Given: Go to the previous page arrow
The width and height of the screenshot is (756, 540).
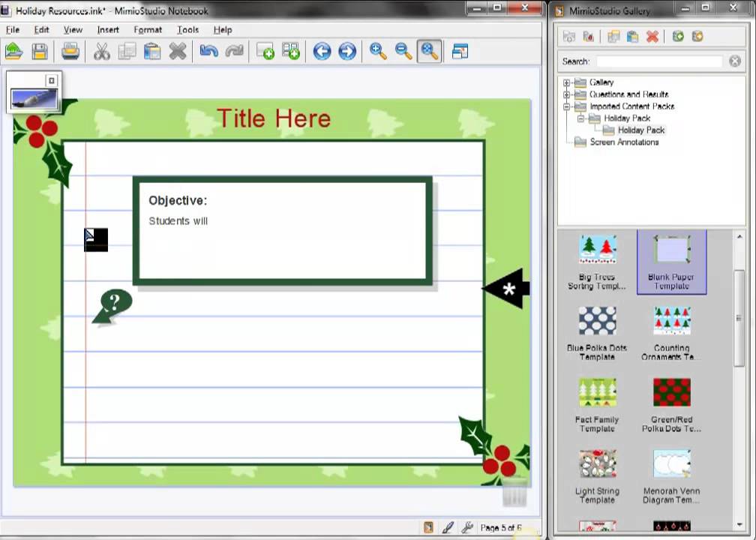Looking at the screenshot, I should pyautogui.click(x=322, y=51).
